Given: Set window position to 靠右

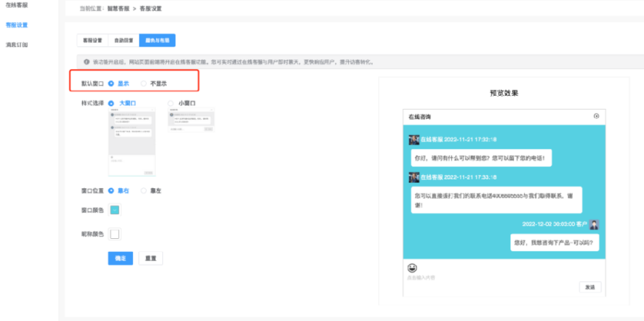Looking at the screenshot, I should (118, 190).
